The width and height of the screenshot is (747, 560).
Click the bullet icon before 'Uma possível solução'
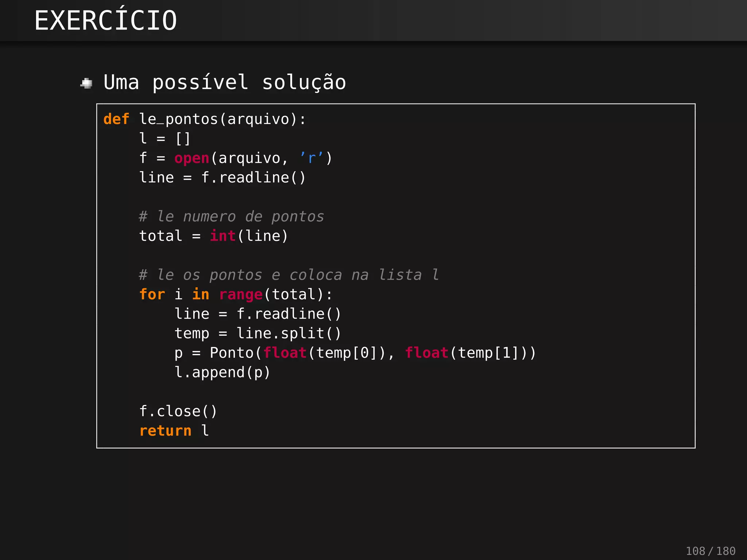86,83
